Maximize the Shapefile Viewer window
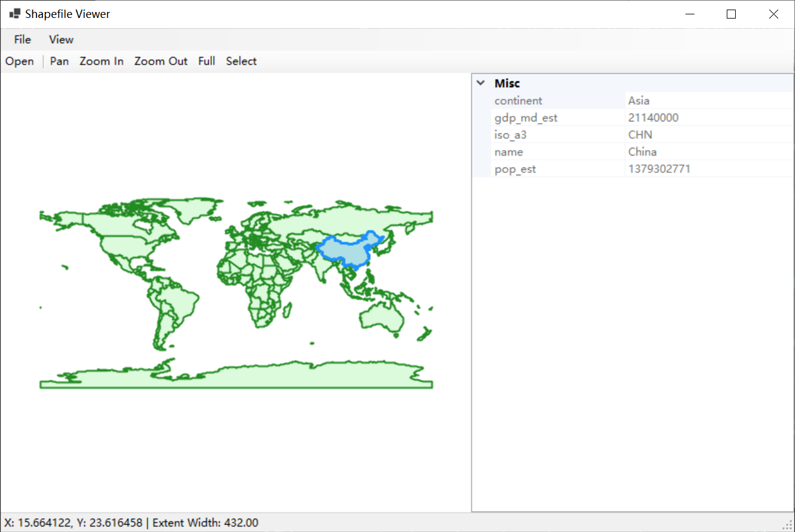Viewport: 795px width, 532px height. (731, 14)
